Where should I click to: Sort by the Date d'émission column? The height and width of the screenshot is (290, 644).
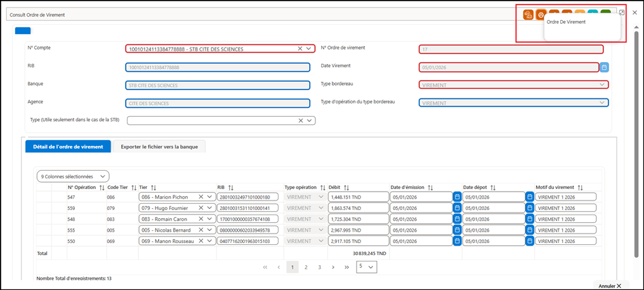tap(430, 187)
